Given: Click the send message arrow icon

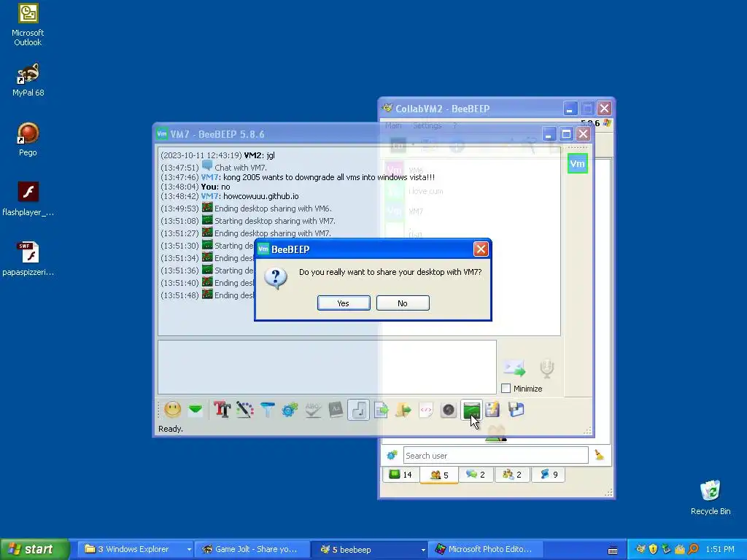Looking at the screenshot, I should (x=514, y=368).
